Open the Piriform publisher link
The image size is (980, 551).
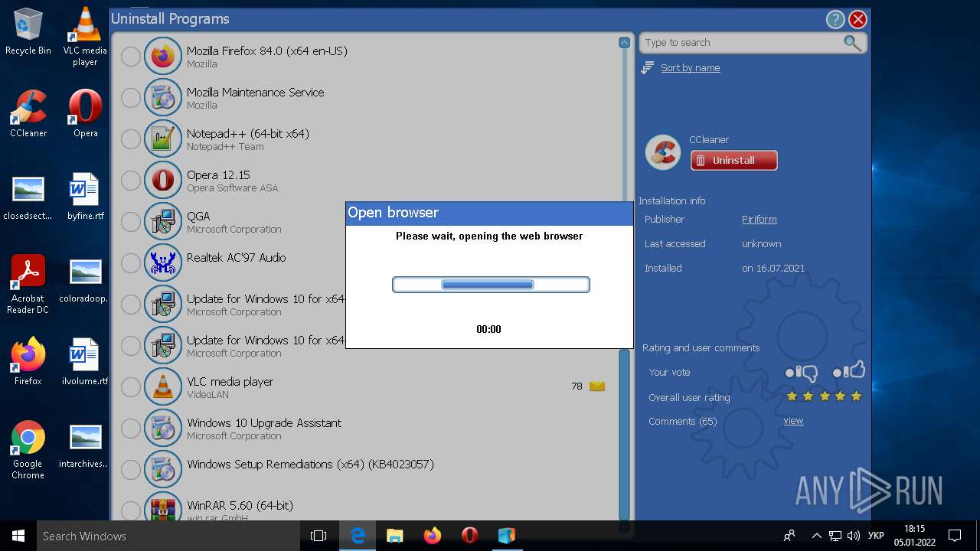point(759,220)
